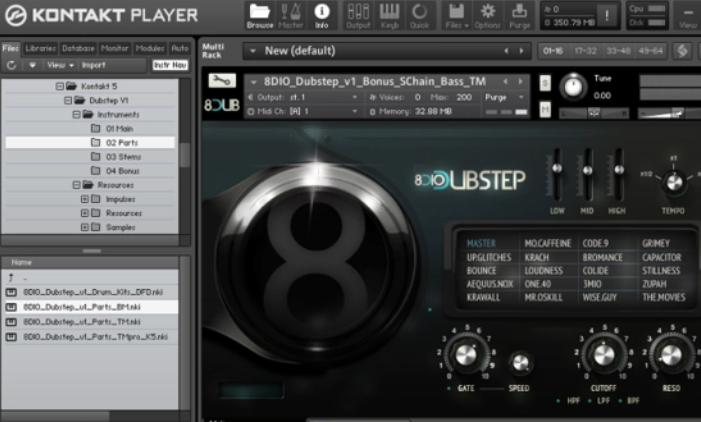Select the GRIMEY preset
The width and height of the screenshot is (701, 422).
pyautogui.click(x=656, y=244)
